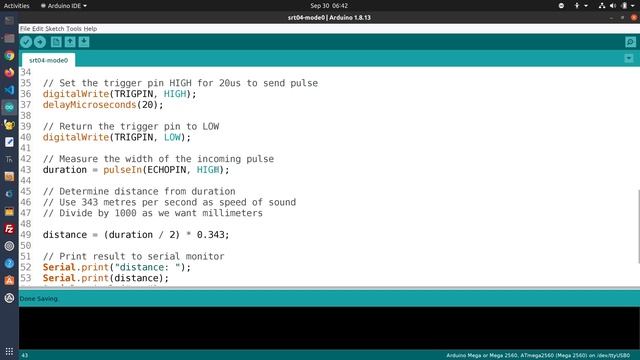Click the system volume icon
Screen dimensions: 640x360
pyautogui.click(x=613, y=6)
